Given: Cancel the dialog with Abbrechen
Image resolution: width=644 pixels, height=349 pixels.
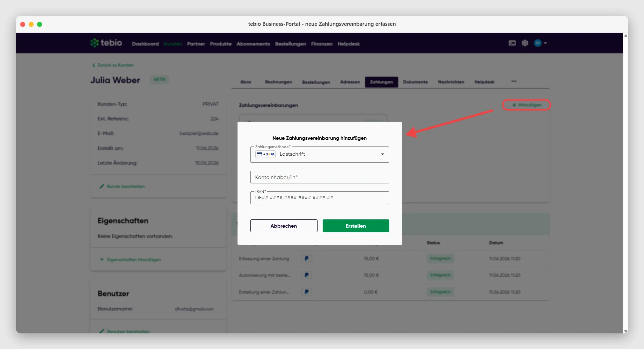Looking at the screenshot, I should pyautogui.click(x=284, y=226).
